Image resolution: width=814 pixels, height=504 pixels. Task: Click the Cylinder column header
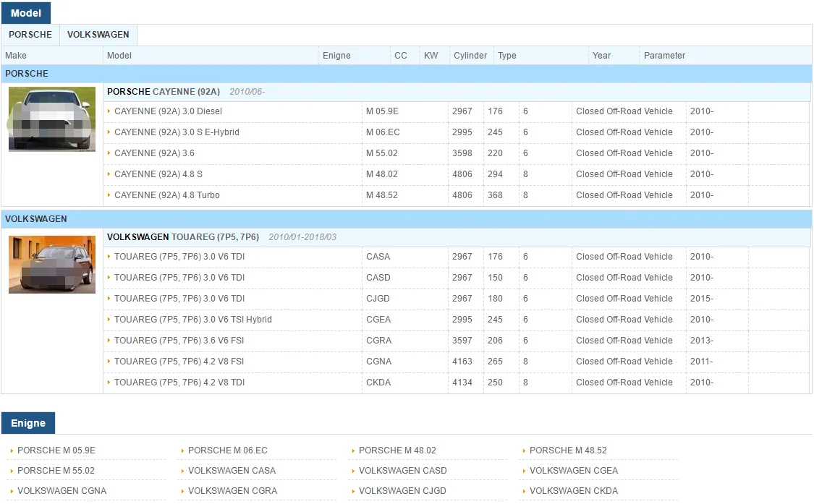pos(470,56)
